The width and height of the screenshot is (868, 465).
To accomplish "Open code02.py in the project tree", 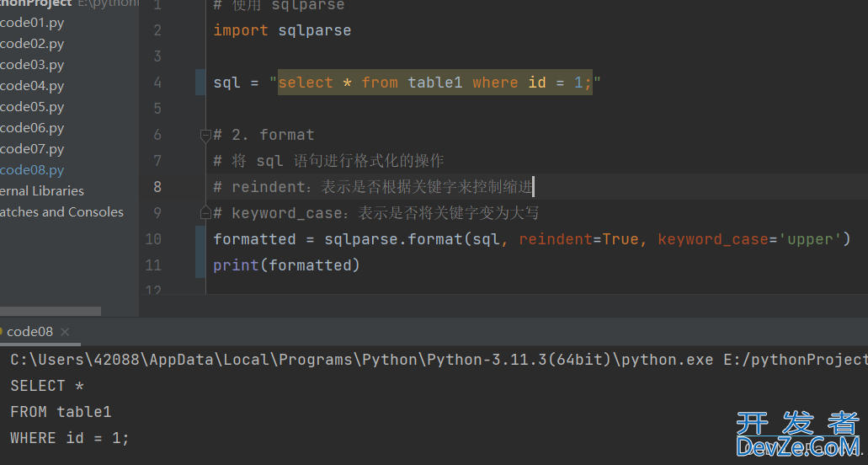I will 32,45.
